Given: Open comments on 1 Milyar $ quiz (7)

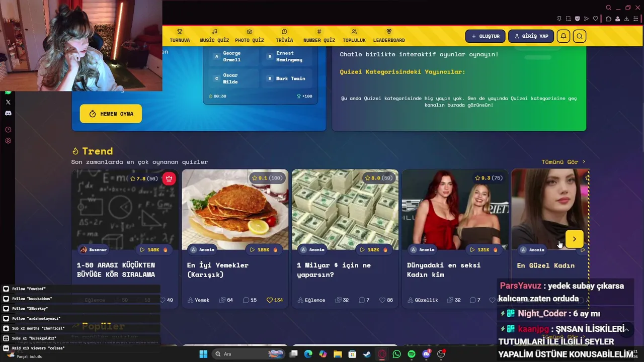Looking at the screenshot, I should point(364,300).
